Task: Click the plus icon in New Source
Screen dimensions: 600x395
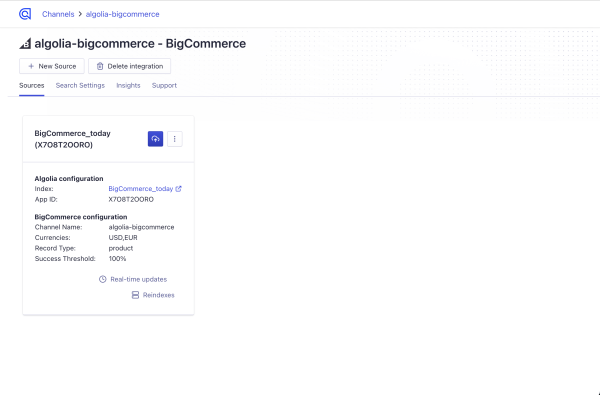Action: tap(31, 66)
